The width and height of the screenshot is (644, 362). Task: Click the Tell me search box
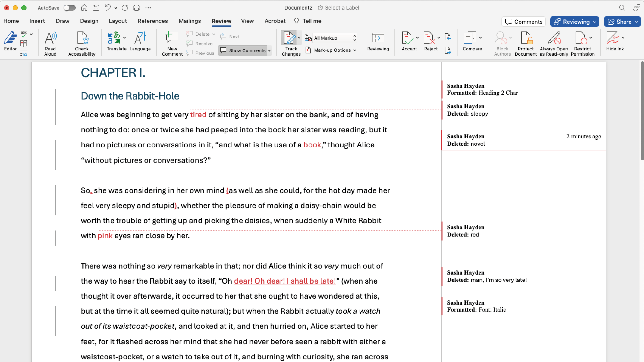pyautogui.click(x=308, y=21)
